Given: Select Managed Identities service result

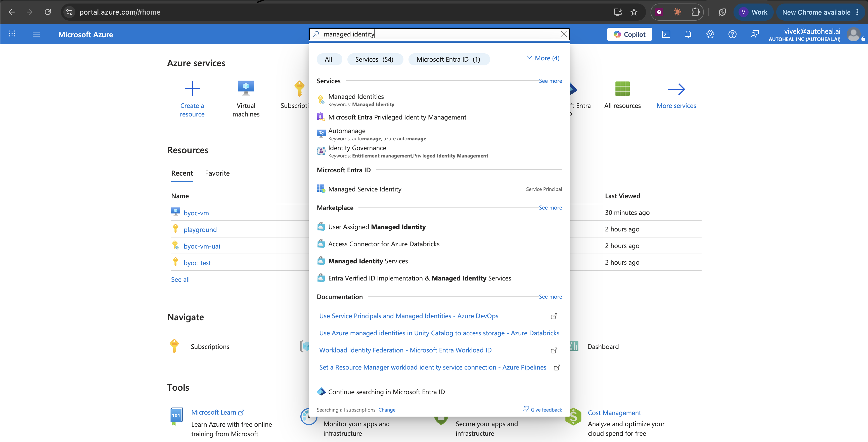Looking at the screenshot, I should click(439, 100).
